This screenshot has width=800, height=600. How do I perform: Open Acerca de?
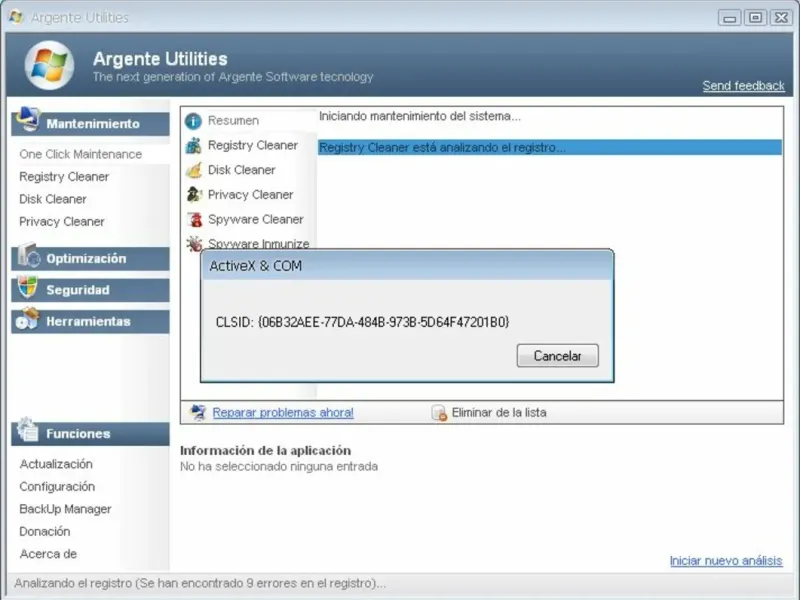click(48, 554)
